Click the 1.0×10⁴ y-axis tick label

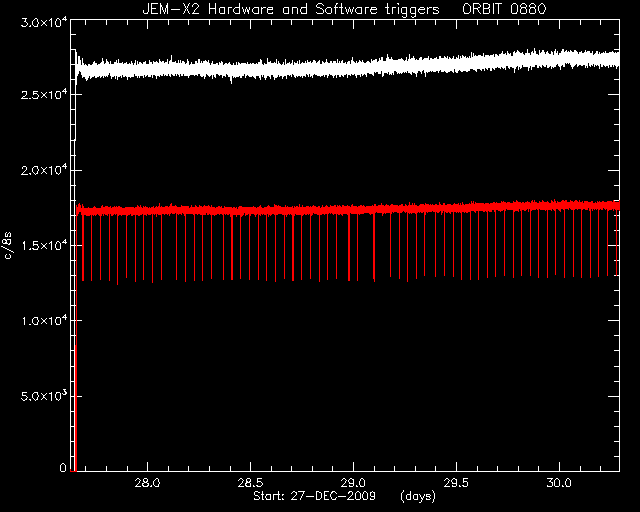point(44,320)
